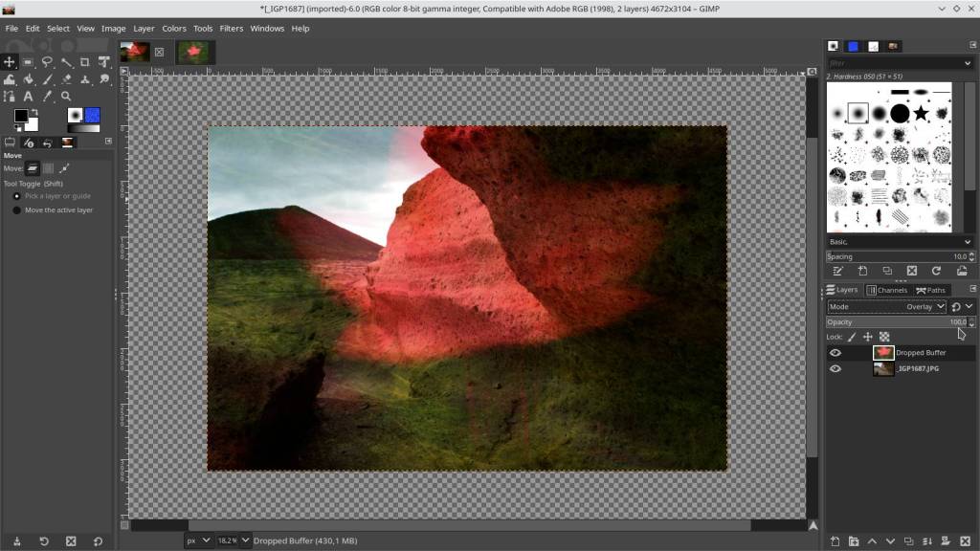Image resolution: width=980 pixels, height=551 pixels.
Task: Select the Dropped Buffer layer thumbnail
Action: (883, 353)
